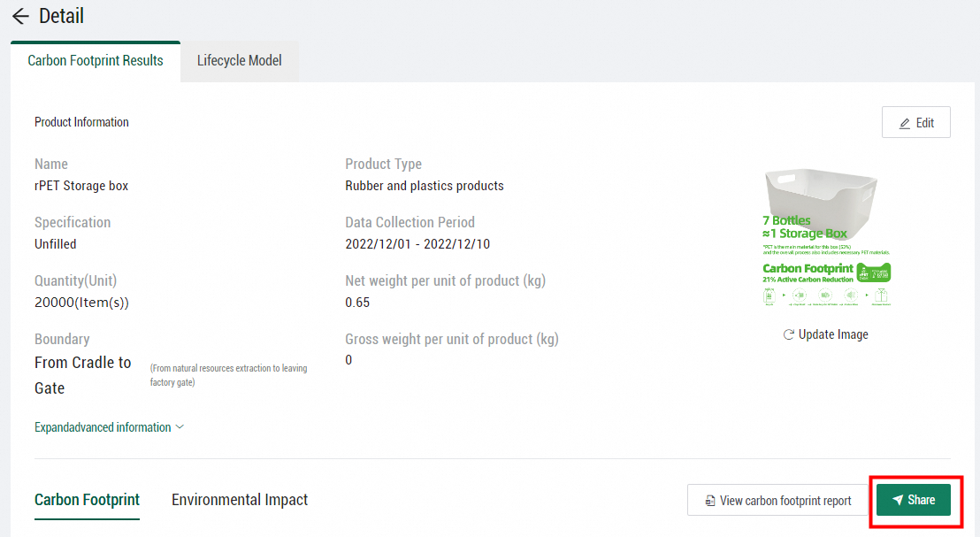Click the paper plane Share icon
980x537 pixels.
[898, 501]
